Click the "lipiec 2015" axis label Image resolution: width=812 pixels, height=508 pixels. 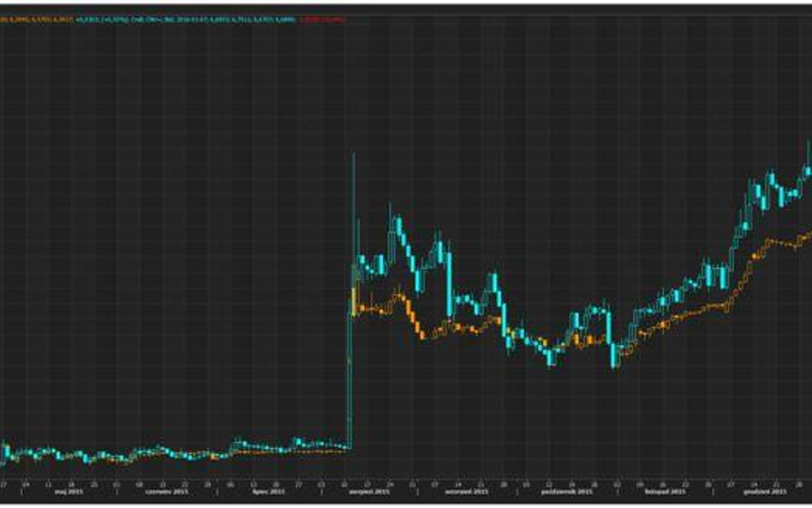(x=268, y=492)
